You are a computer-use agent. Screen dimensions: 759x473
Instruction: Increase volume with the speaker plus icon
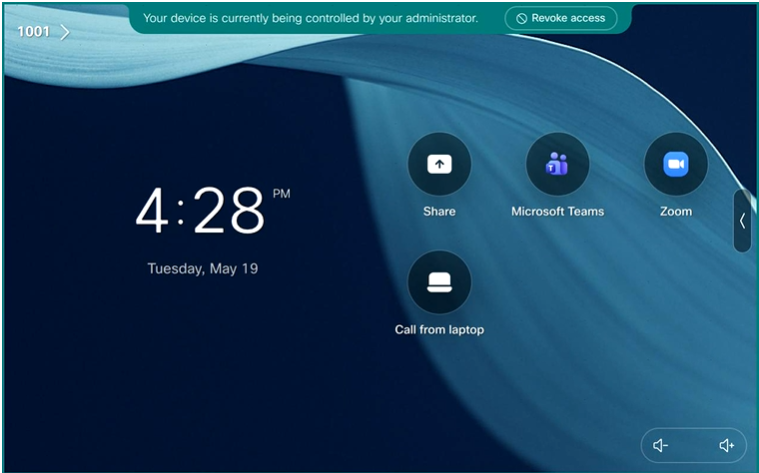click(x=727, y=445)
